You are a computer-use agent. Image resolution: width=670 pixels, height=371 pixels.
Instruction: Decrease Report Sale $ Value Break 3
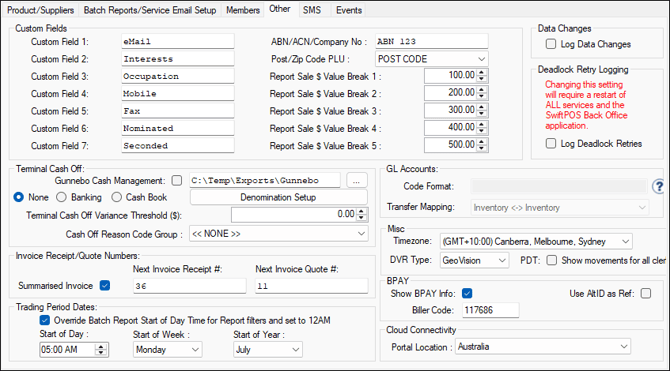click(x=482, y=114)
